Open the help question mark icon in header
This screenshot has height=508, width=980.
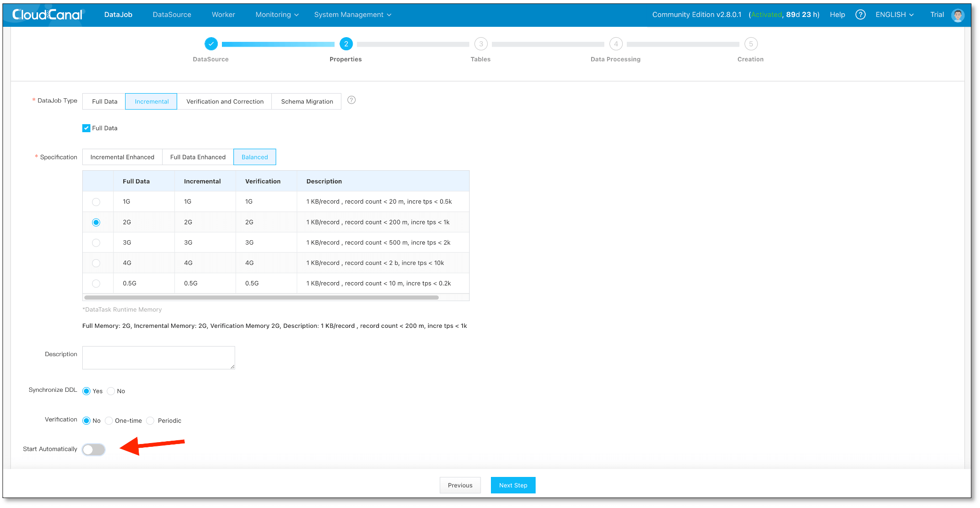click(860, 15)
